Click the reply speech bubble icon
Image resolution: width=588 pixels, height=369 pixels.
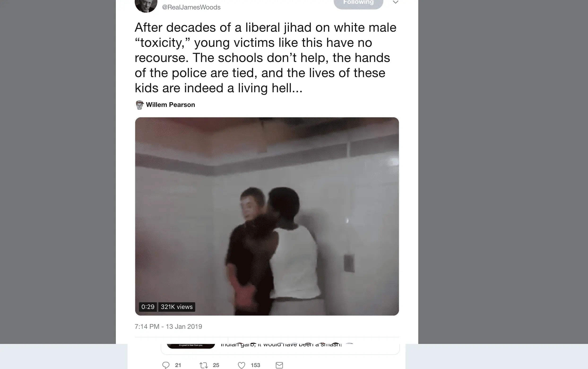(166, 365)
